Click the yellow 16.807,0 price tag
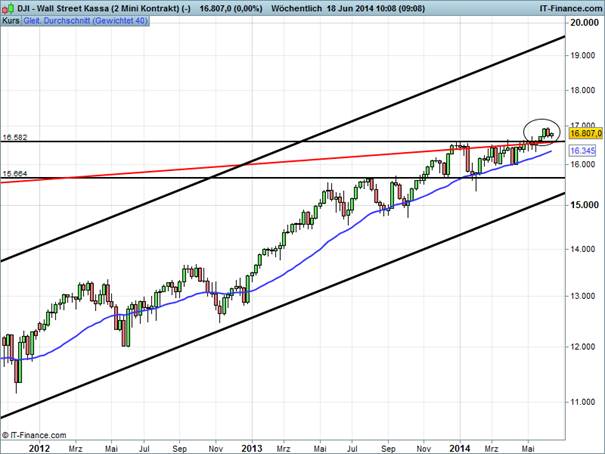This screenshot has width=605, height=454. (585, 133)
